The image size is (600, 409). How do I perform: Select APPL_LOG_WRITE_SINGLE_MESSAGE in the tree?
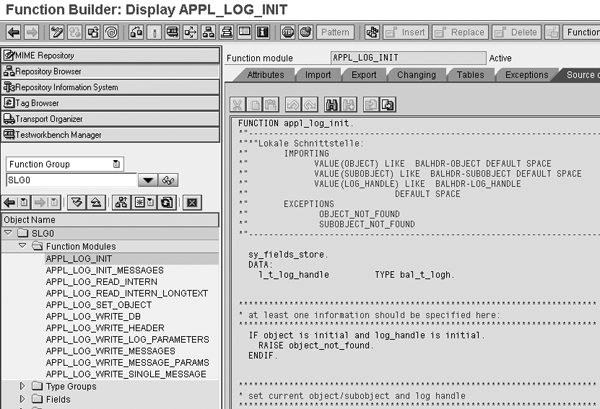tap(126, 374)
